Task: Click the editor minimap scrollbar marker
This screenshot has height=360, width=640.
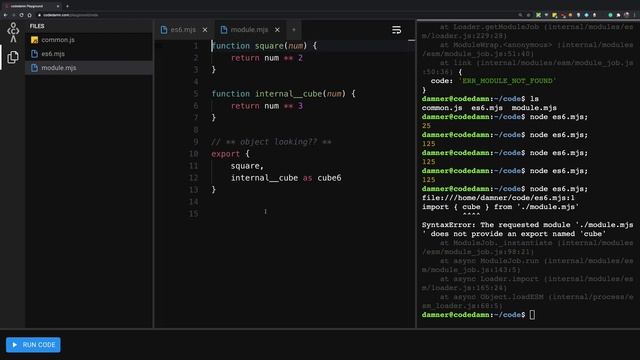Action: (x=411, y=40)
